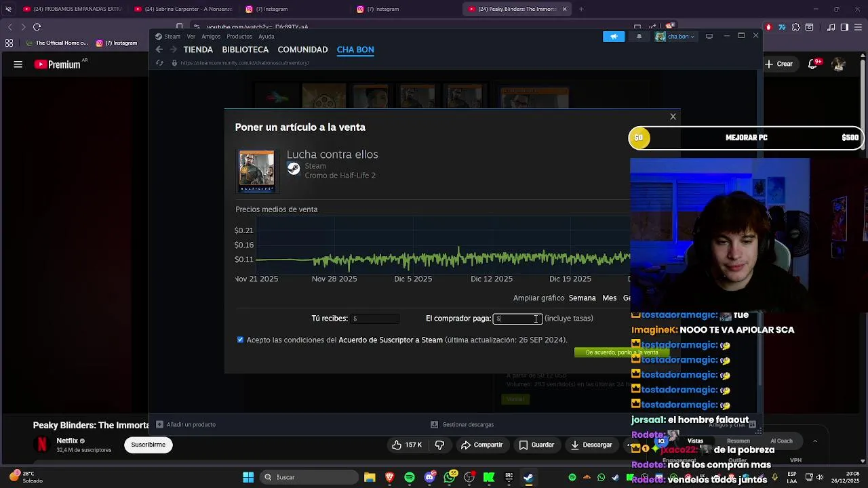Like the YouTube video (157 K)
The width and height of the screenshot is (868, 488).
pos(407,445)
